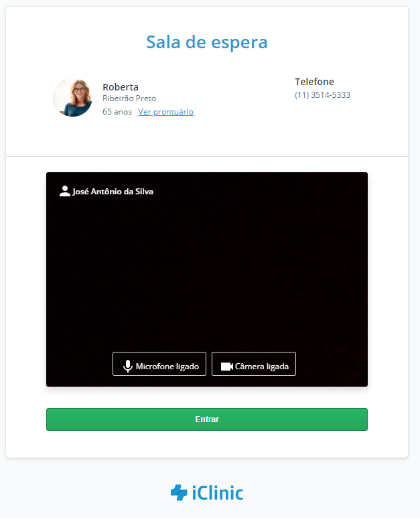Click the person icon beside José Antônio
Viewport: 420px width, 518px height.
pos(65,191)
